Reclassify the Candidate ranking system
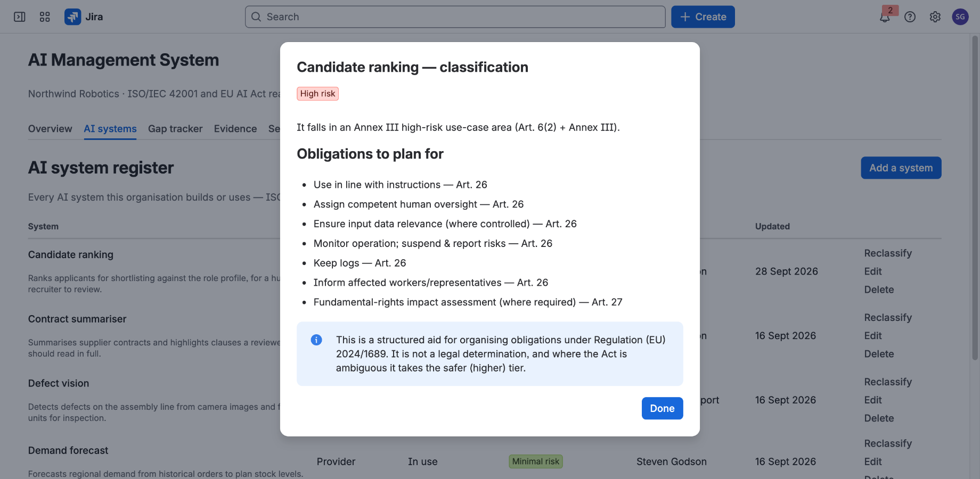 coord(888,253)
